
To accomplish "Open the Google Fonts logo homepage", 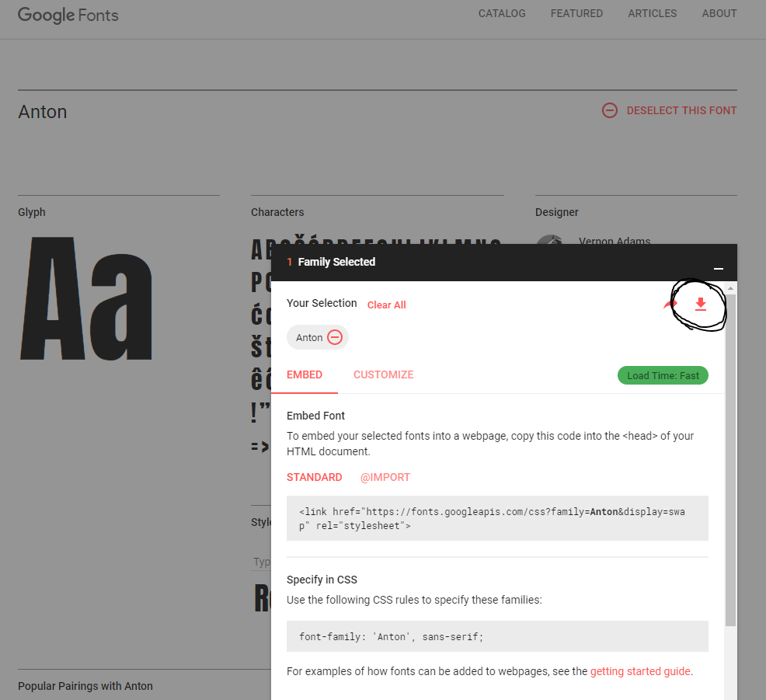I will click(x=68, y=15).
